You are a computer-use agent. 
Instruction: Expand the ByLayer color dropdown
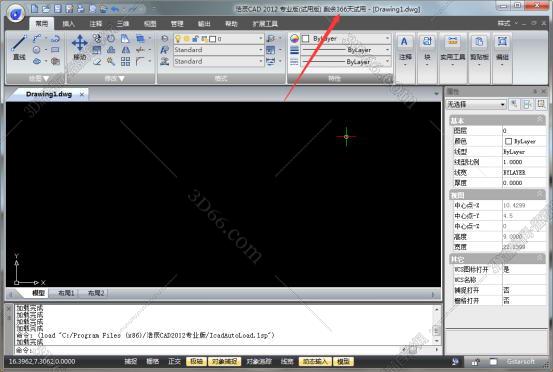[346, 38]
